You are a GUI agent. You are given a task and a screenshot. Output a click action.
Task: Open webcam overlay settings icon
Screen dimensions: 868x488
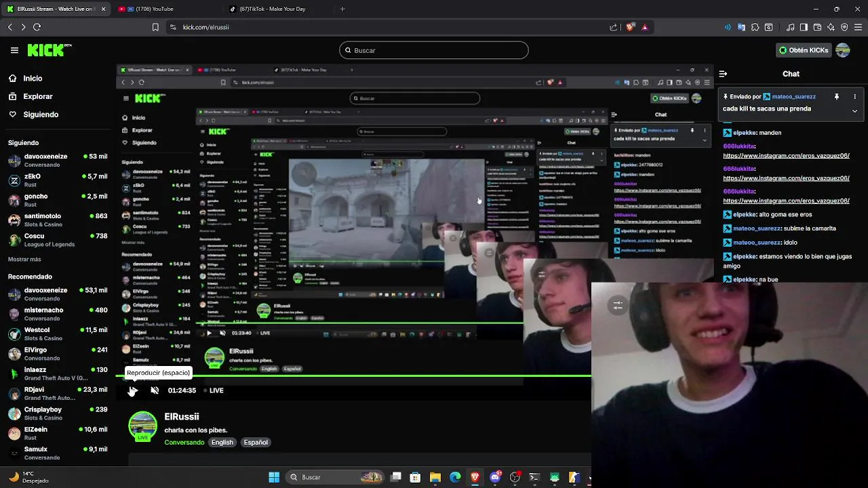(x=618, y=305)
